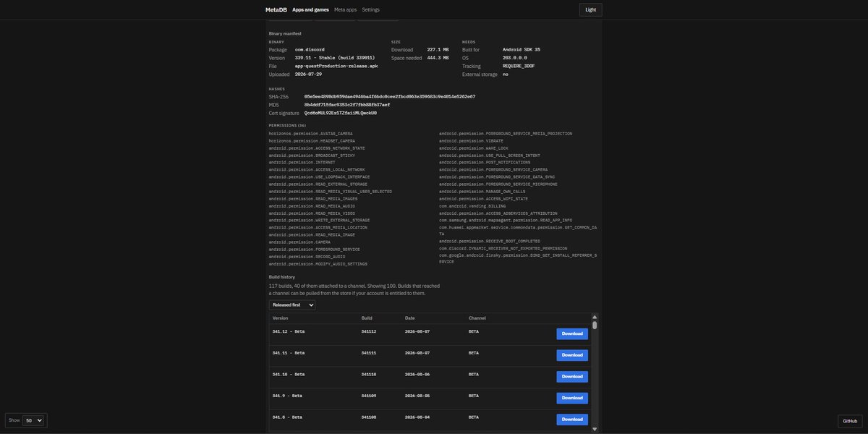
Task: Click the Channel column header
Action: pos(477,318)
